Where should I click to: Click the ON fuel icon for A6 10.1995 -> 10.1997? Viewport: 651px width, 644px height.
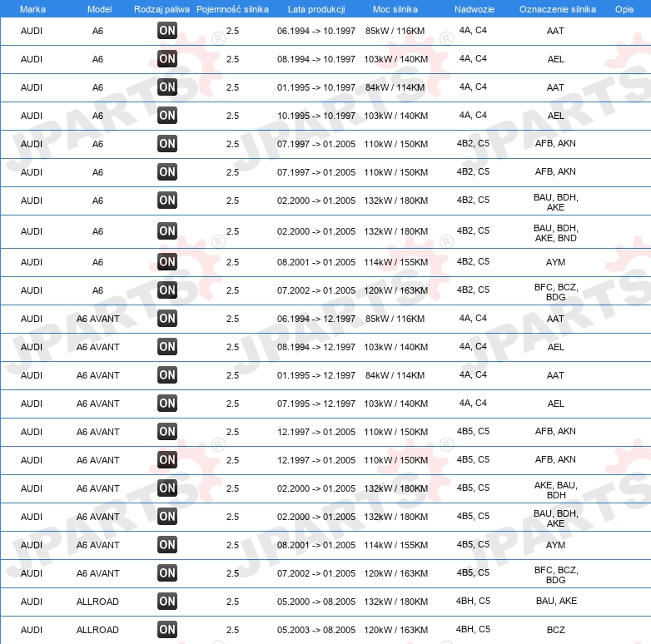pos(167,115)
